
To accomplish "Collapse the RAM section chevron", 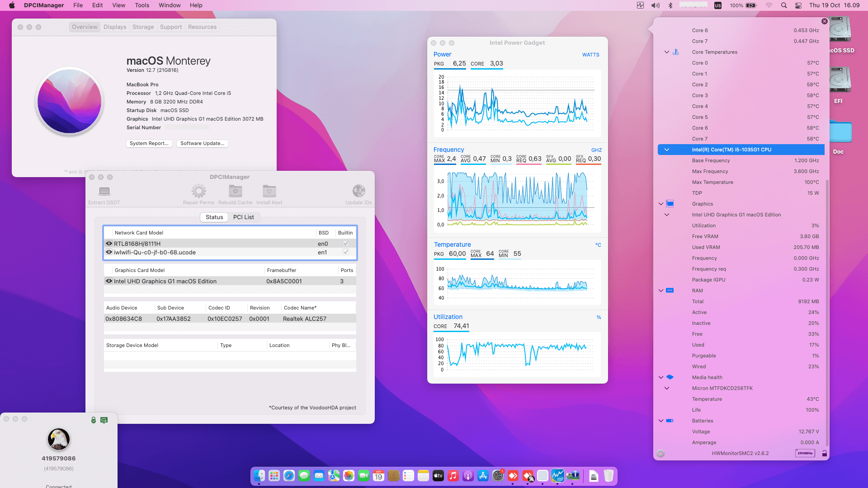I will 661,291.
